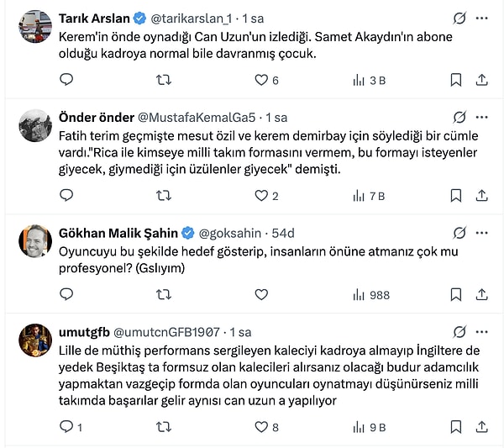Click umutgfb's profile avatar

pyautogui.click(x=36, y=340)
